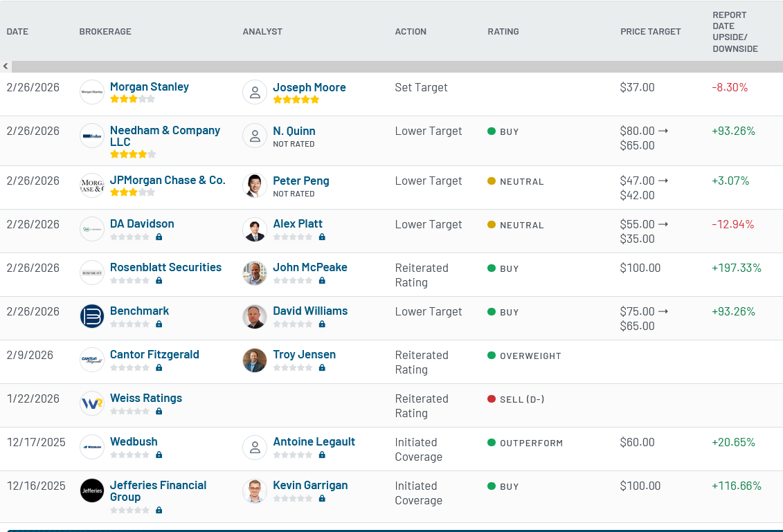Click Weiss Ratings logo icon
The width and height of the screenshot is (783, 532).
coord(92,403)
